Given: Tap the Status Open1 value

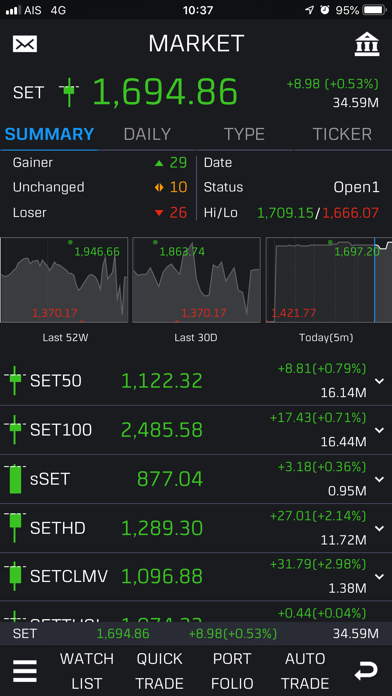Looking at the screenshot, I should click(x=356, y=187).
